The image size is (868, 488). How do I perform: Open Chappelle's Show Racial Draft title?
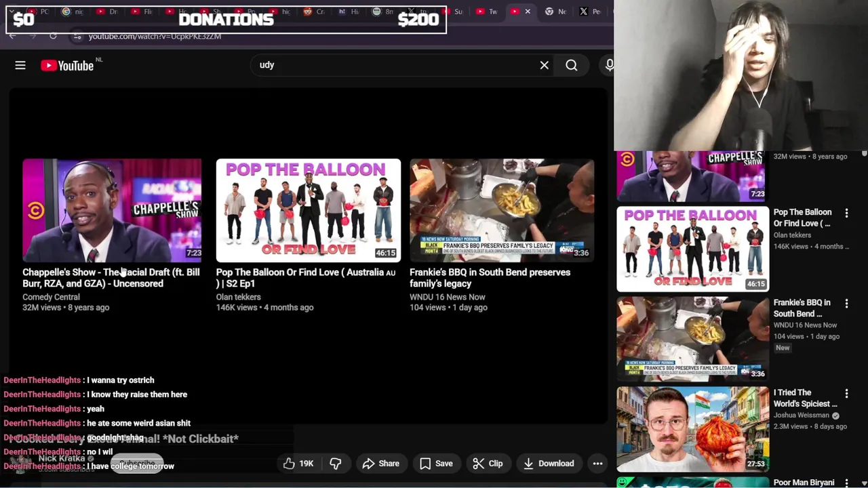click(111, 278)
